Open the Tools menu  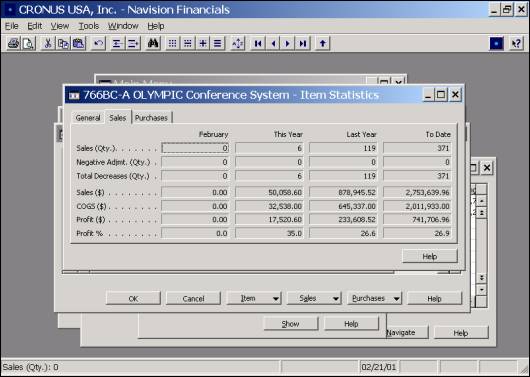pos(89,26)
